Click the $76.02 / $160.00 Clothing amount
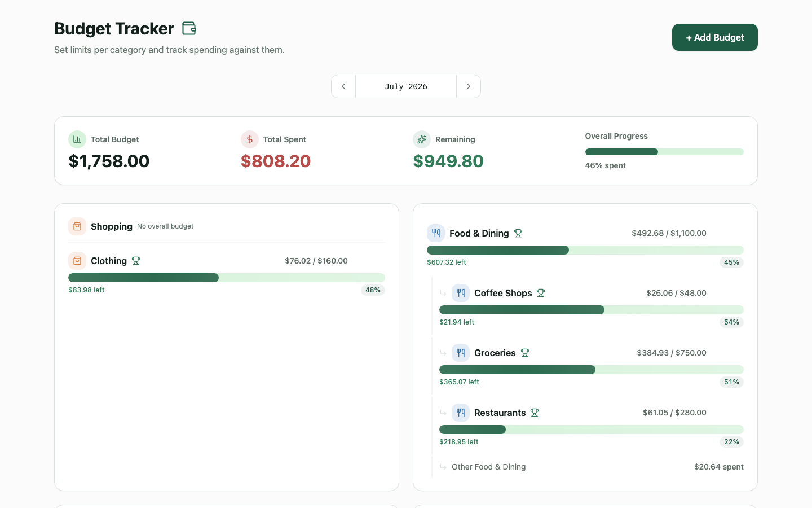The height and width of the screenshot is (508, 812). (316, 261)
